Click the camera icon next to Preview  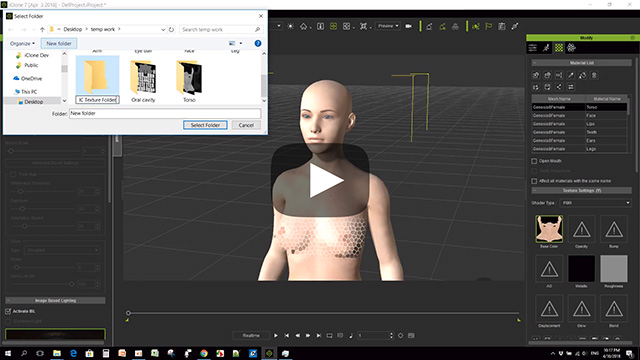408,26
